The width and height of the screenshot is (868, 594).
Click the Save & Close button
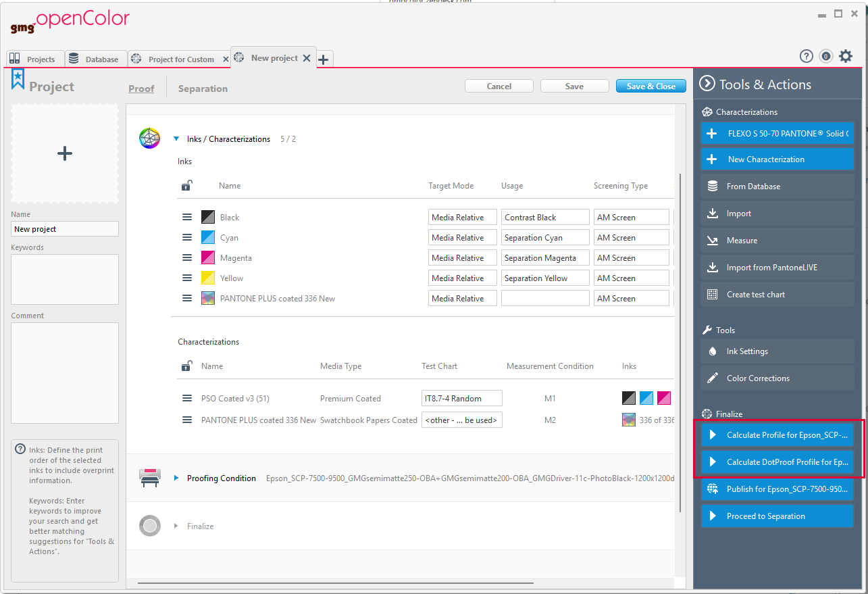pos(650,86)
